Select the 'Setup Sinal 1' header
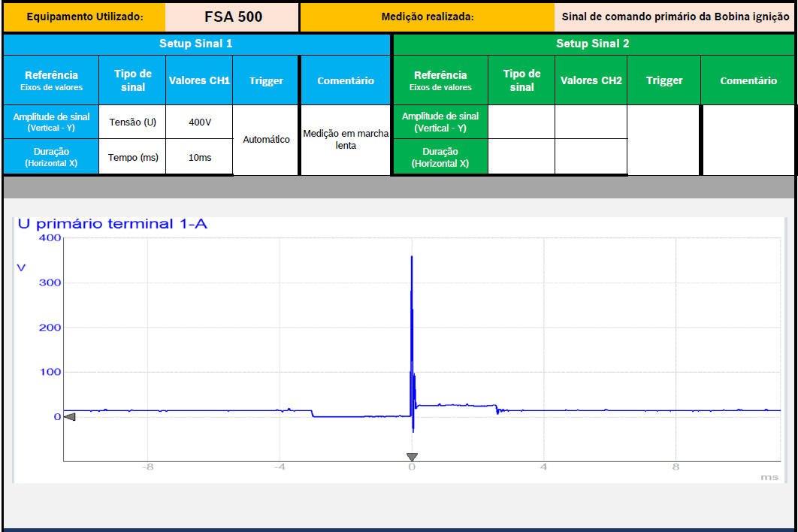The height and width of the screenshot is (532, 798). click(196, 44)
